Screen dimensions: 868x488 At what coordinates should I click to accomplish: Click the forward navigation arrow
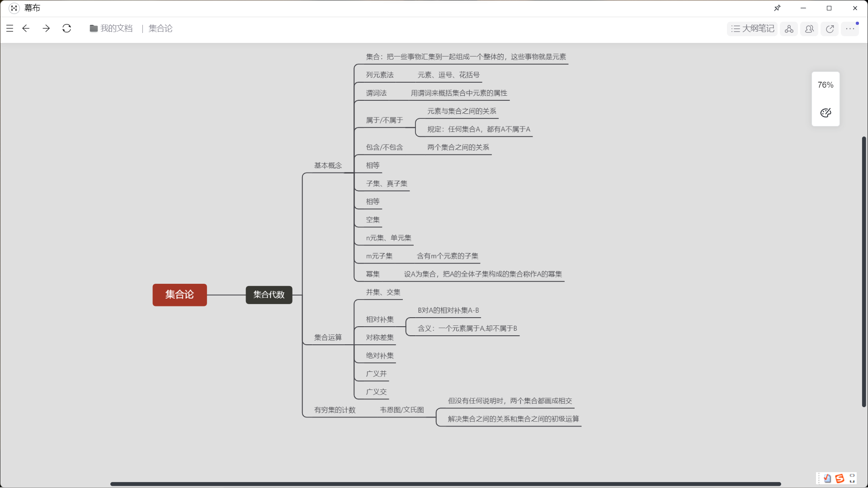pyautogui.click(x=46, y=28)
